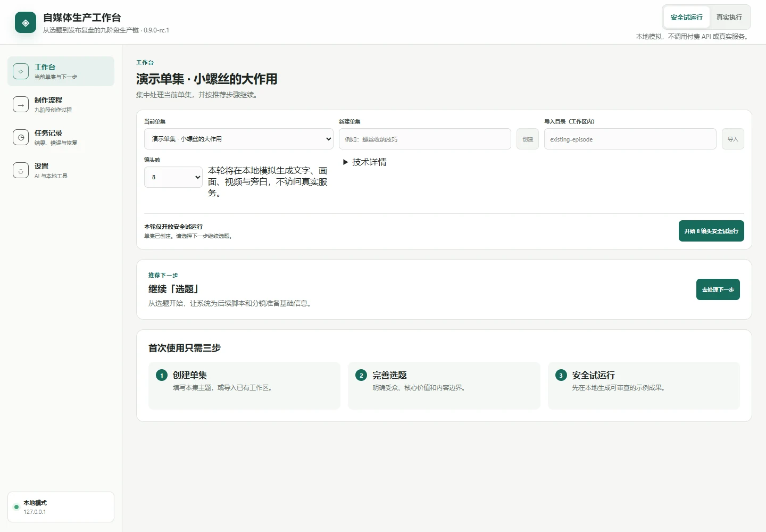
Task: Click the 创建 button
Action: (x=528, y=139)
